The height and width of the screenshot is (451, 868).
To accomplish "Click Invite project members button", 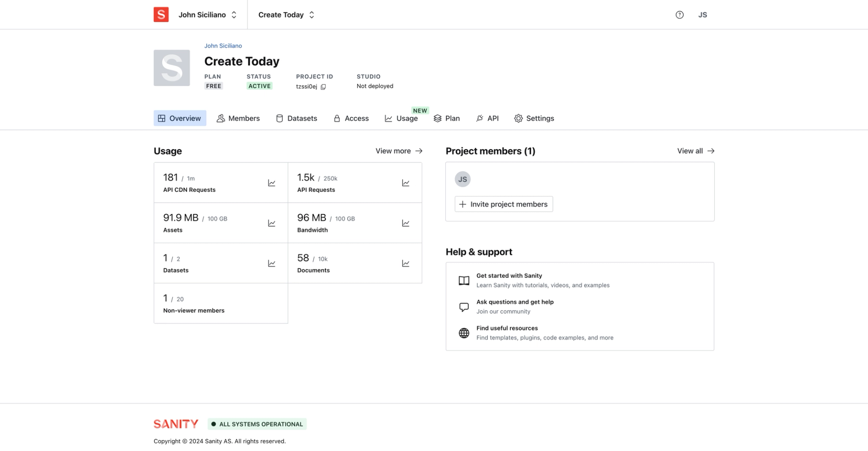I will point(504,204).
